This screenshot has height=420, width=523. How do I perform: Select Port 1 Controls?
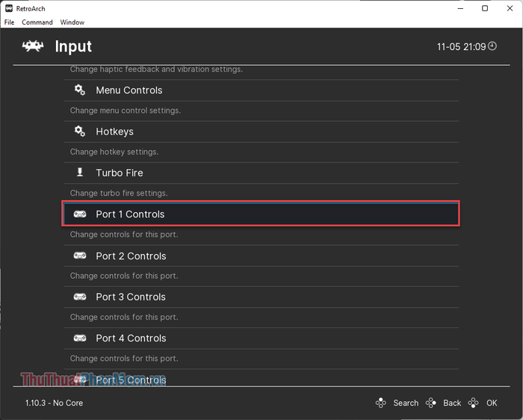261,214
